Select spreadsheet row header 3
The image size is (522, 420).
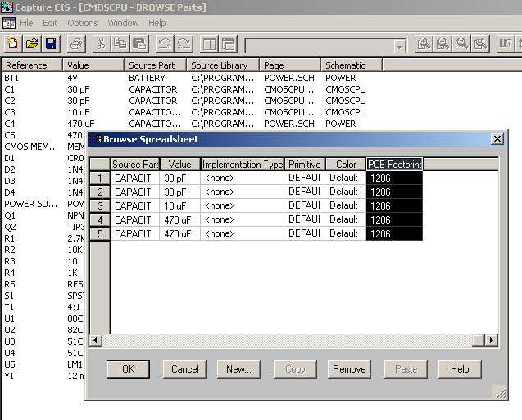point(100,206)
